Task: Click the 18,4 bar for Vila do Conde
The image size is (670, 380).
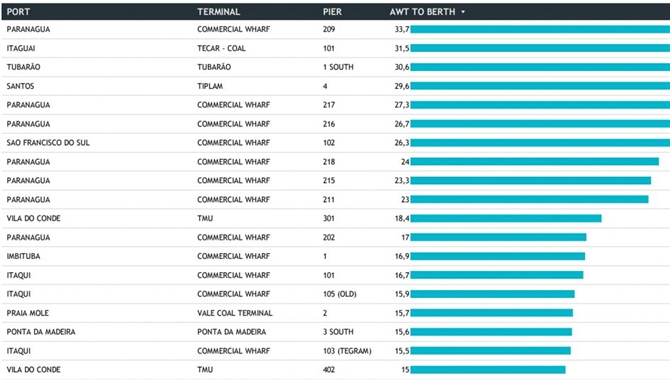Action: [506, 218]
